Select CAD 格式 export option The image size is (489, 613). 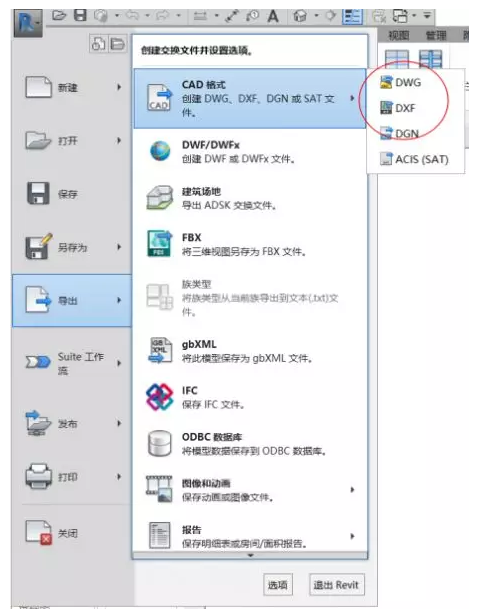(250, 99)
